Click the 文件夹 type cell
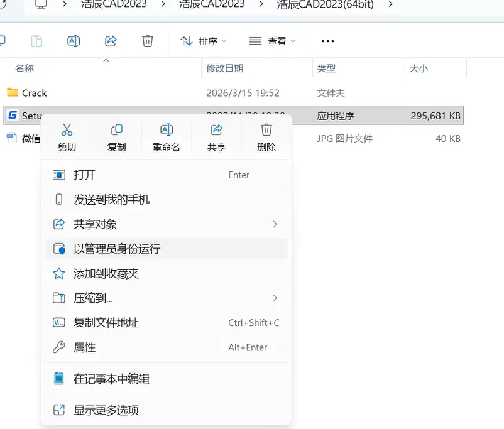Screen dimensions: 504x429 331,93
